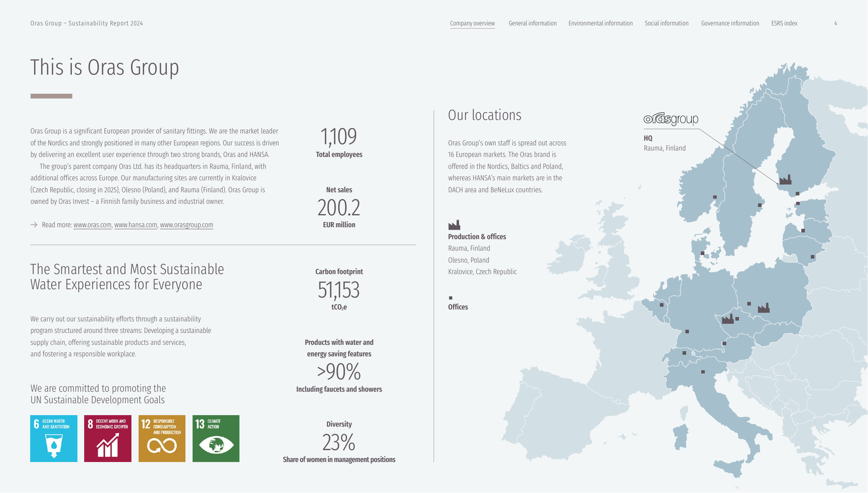Click 'Olesno, Poland' in locations list

point(469,260)
